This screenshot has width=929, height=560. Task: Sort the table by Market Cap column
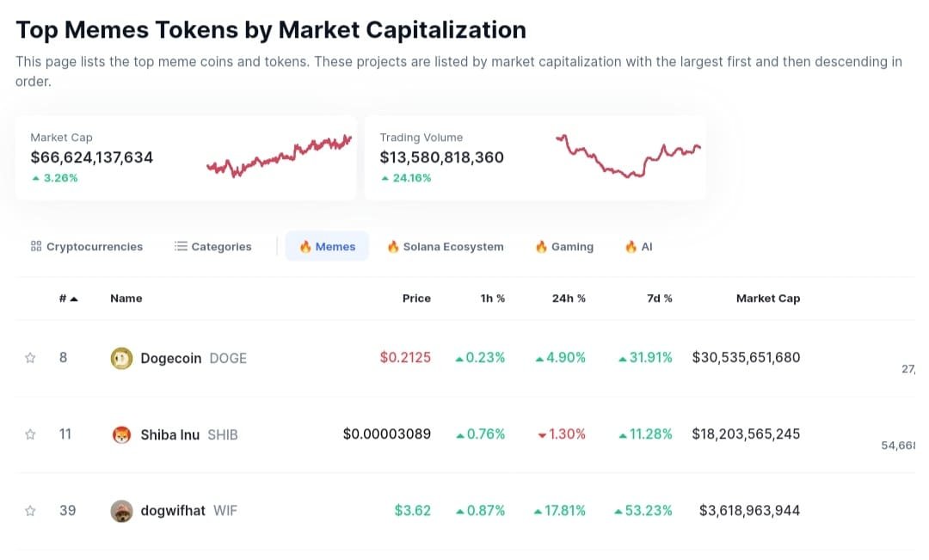[x=767, y=298]
